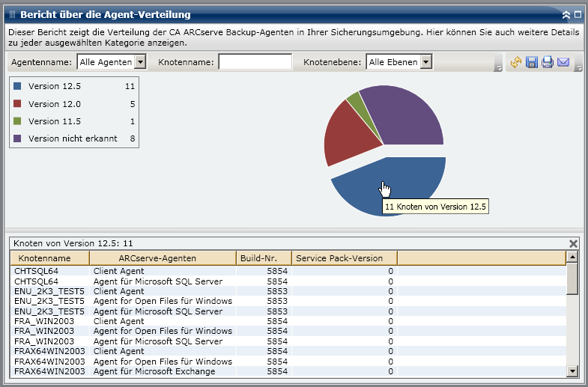Click the table vertical scrollbar thumb
588x387 pixels.
572,278
